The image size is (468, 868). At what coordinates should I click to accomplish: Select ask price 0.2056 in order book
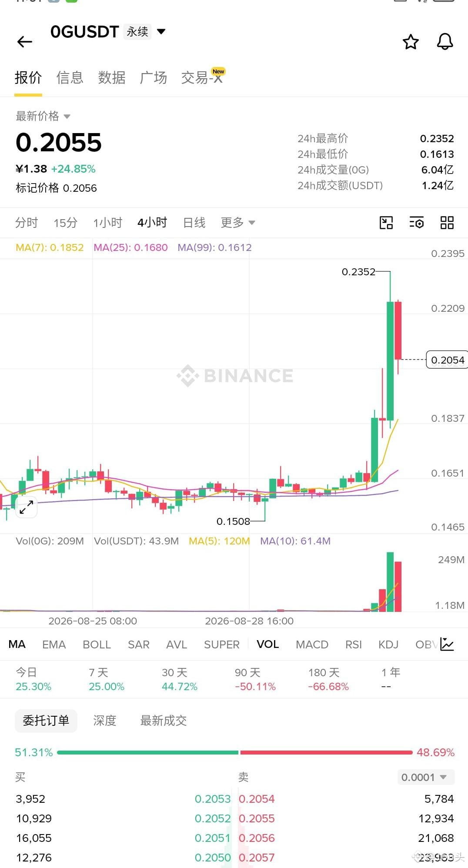pos(257,838)
